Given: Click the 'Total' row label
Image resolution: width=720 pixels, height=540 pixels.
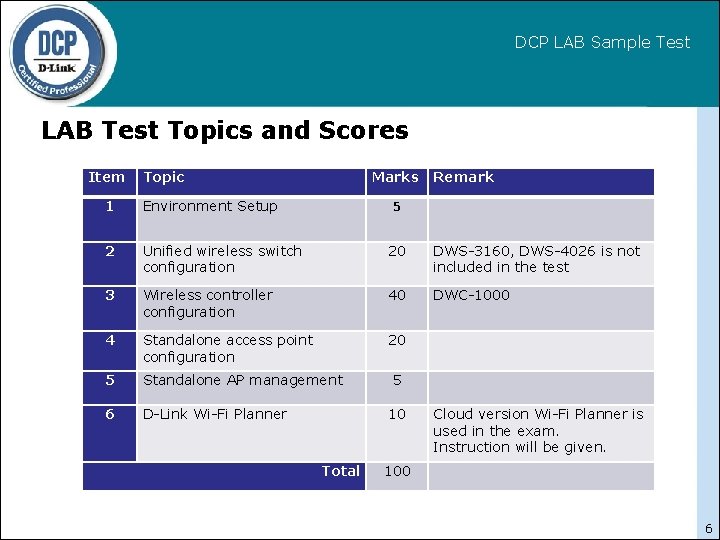Looking at the screenshot, I should (340, 471).
